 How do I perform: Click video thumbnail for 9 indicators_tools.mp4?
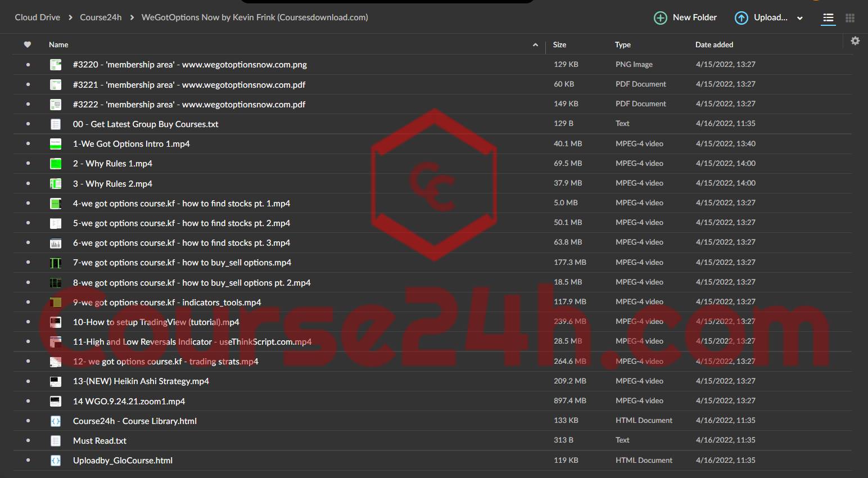pyautogui.click(x=56, y=302)
